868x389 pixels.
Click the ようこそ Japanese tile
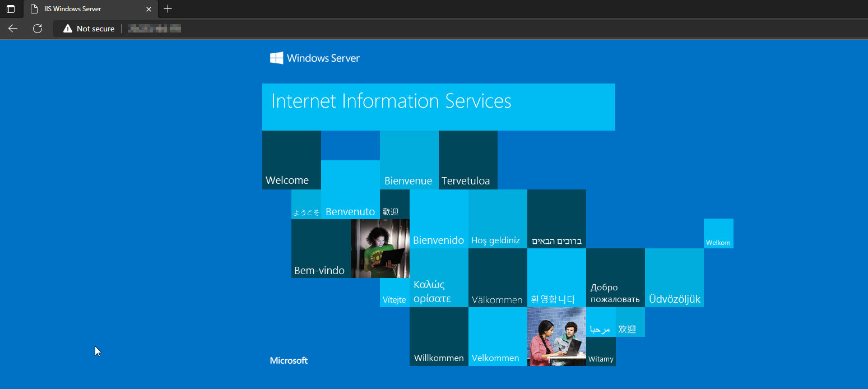pyautogui.click(x=306, y=204)
